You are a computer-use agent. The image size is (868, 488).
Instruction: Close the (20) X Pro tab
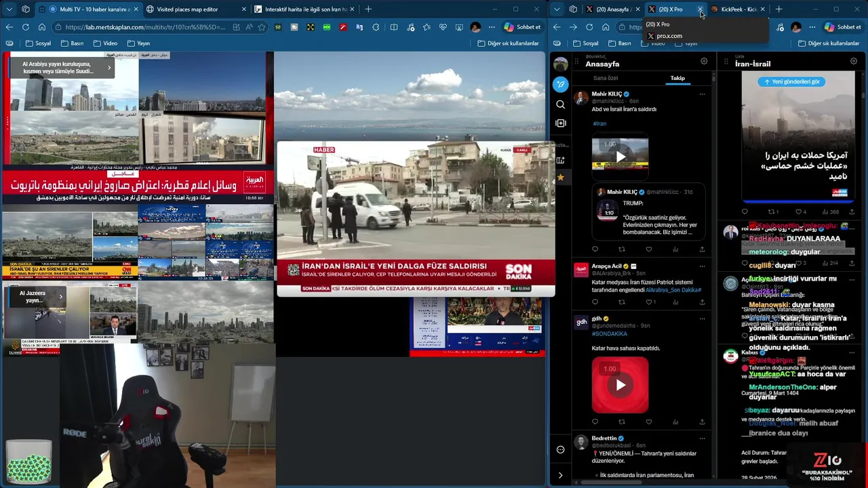coord(700,9)
